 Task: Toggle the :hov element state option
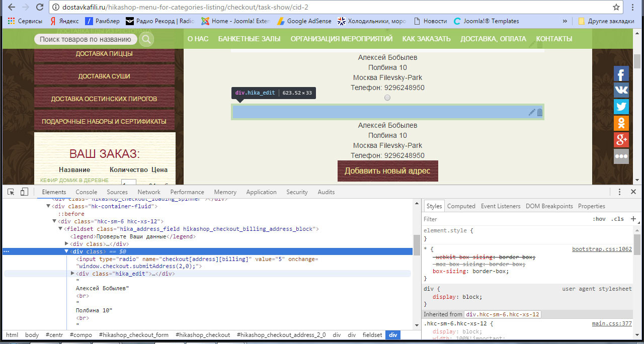click(x=599, y=219)
